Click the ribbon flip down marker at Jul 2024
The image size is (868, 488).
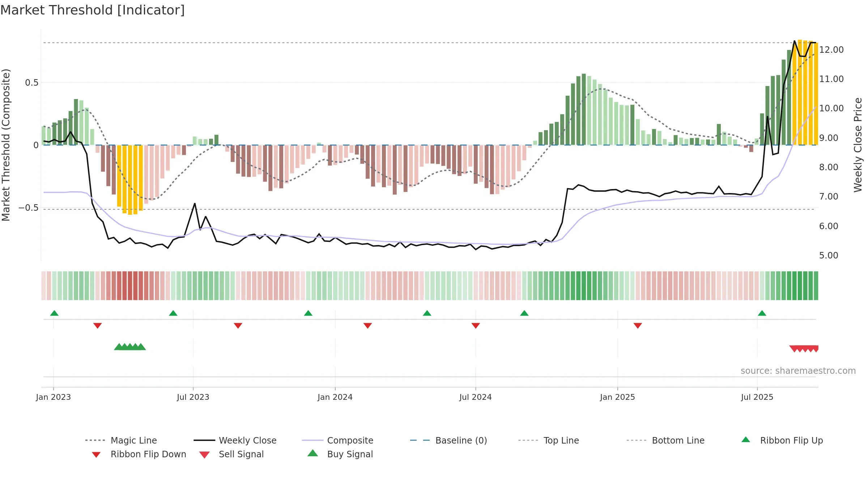pyautogui.click(x=476, y=326)
